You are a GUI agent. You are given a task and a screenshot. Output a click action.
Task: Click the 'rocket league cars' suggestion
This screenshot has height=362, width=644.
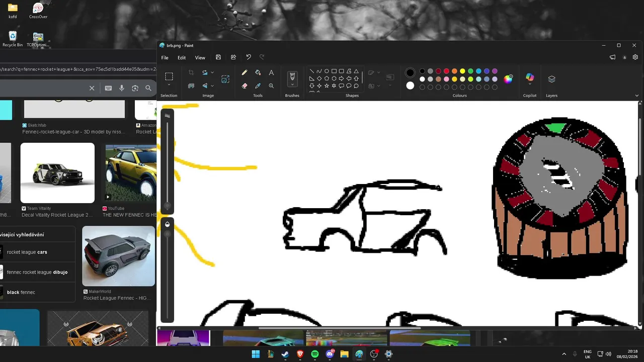tap(27, 252)
